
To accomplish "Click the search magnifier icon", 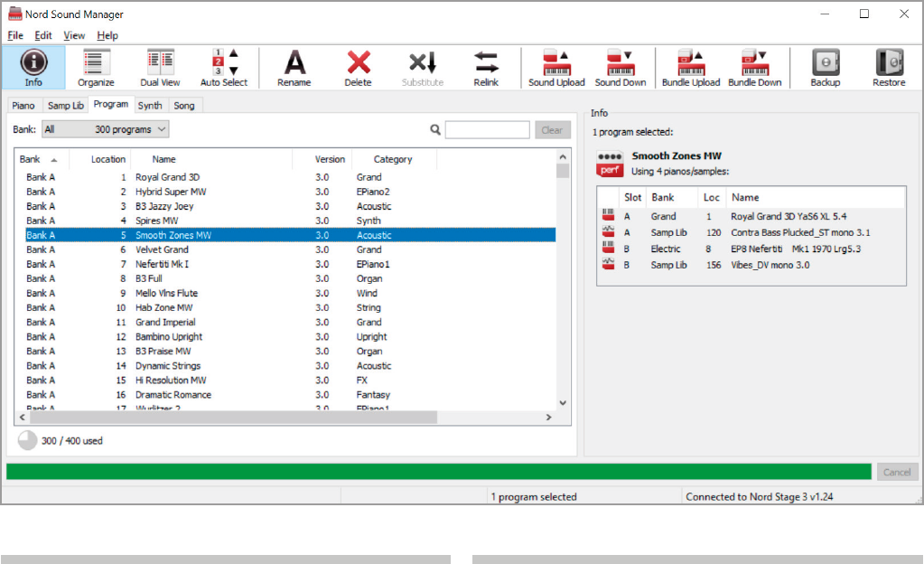I will click(x=435, y=130).
